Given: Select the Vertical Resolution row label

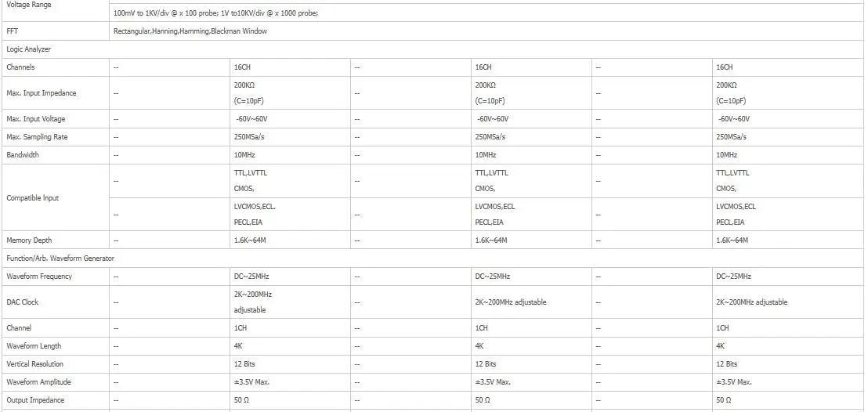Looking at the screenshot, I should click(35, 363).
